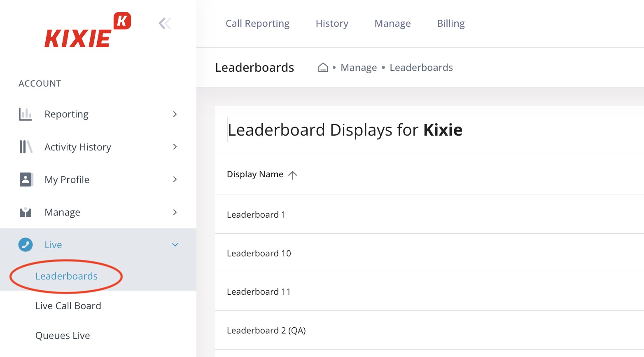Select Activity History in the sidebar

coord(78,147)
